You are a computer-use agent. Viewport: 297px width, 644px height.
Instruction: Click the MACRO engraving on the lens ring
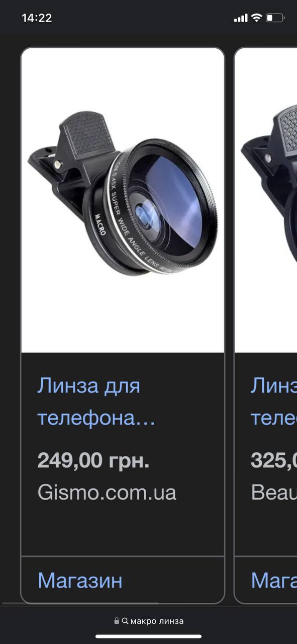click(100, 225)
